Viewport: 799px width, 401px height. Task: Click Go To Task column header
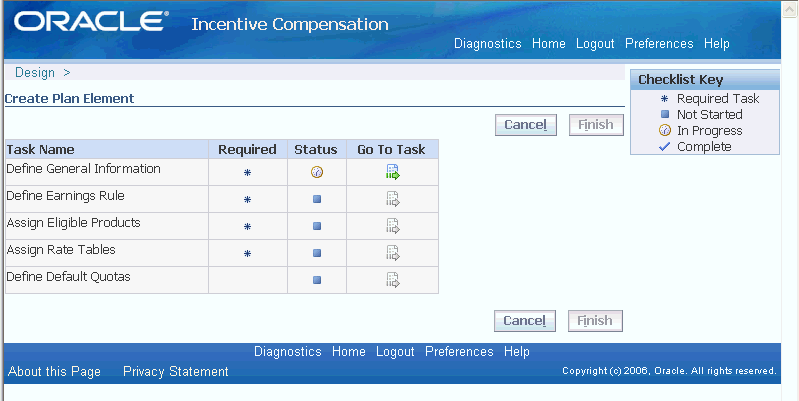pyautogui.click(x=391, y=150)
